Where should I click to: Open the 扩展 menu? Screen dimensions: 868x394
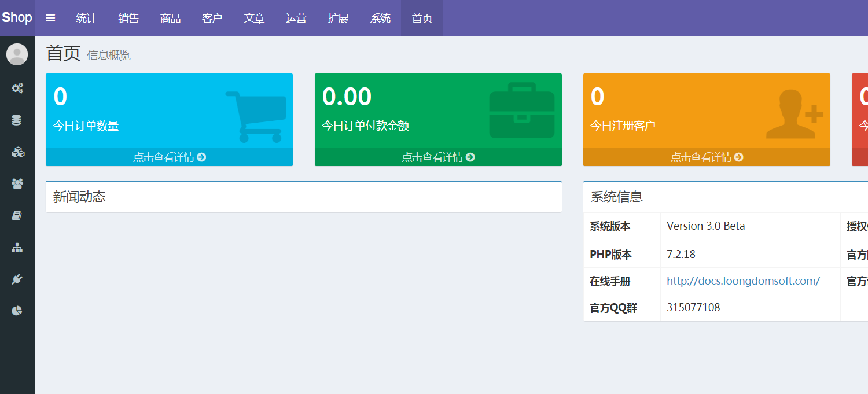pyautogui.click(x=338, y=18)
